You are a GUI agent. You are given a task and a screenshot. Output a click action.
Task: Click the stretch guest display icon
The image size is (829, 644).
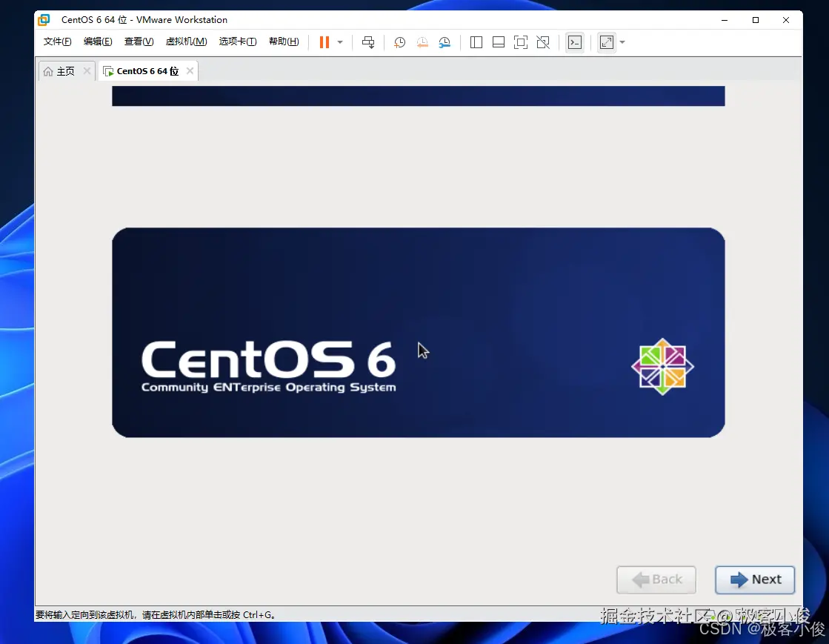607,42
